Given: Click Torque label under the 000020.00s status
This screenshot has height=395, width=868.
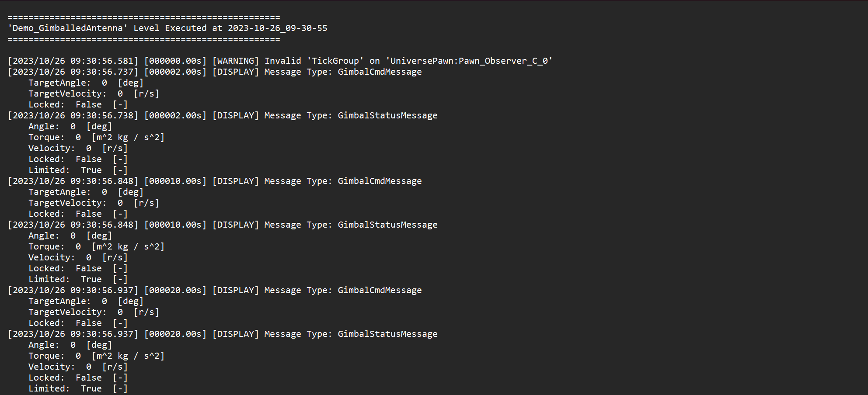Looking at the screenshot, I should tap(46, 356).
